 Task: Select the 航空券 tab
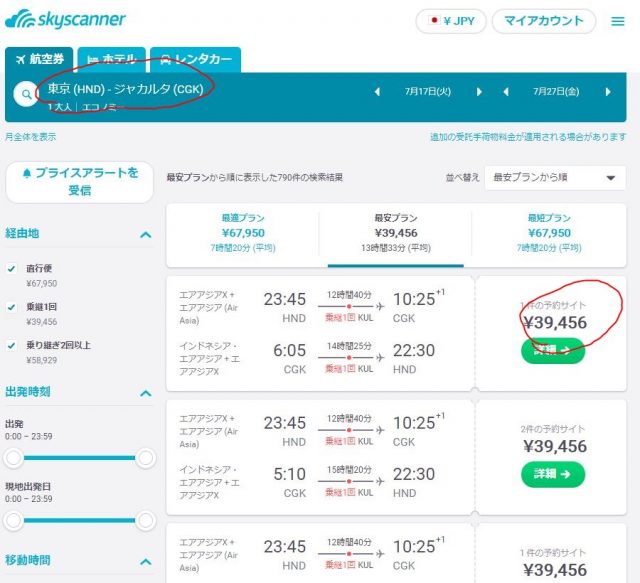pyautogui.click(x=39, y=60)
